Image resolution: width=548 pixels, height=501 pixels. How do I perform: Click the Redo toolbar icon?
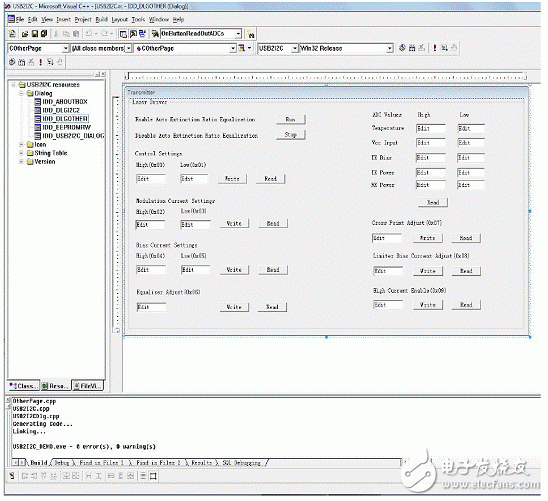coord(104,34)
